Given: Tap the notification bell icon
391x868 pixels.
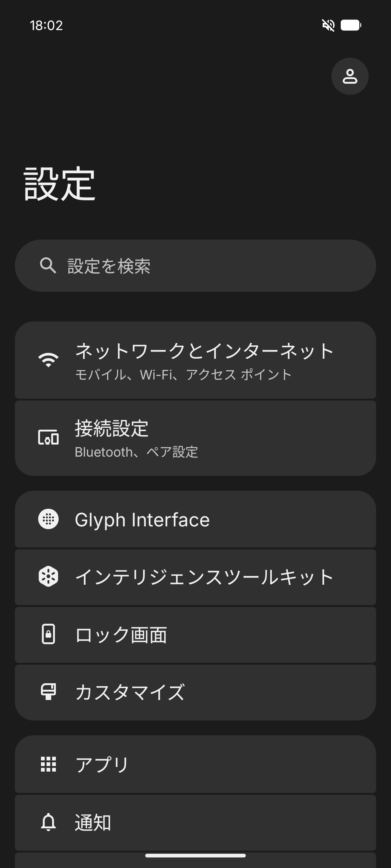Looking at the screenshot, I should pyautogui.click(x=48, y=821).
